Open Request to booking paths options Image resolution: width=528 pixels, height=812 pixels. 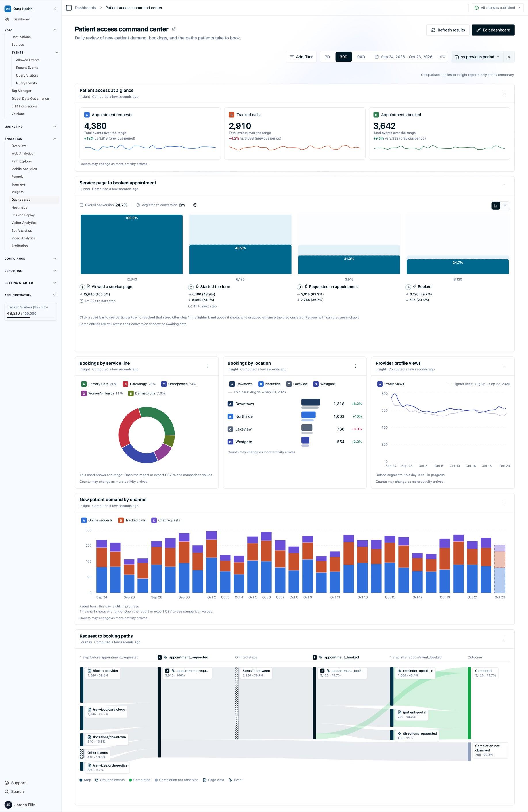[504, 639]
